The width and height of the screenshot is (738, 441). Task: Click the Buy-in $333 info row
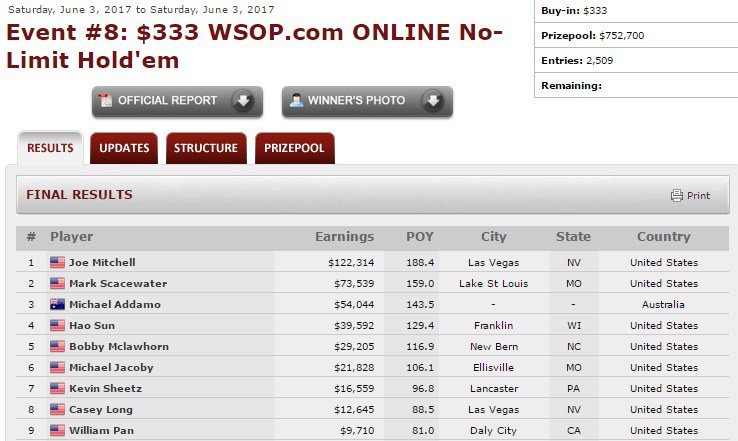pyautogui.click(x=636, y=10)
